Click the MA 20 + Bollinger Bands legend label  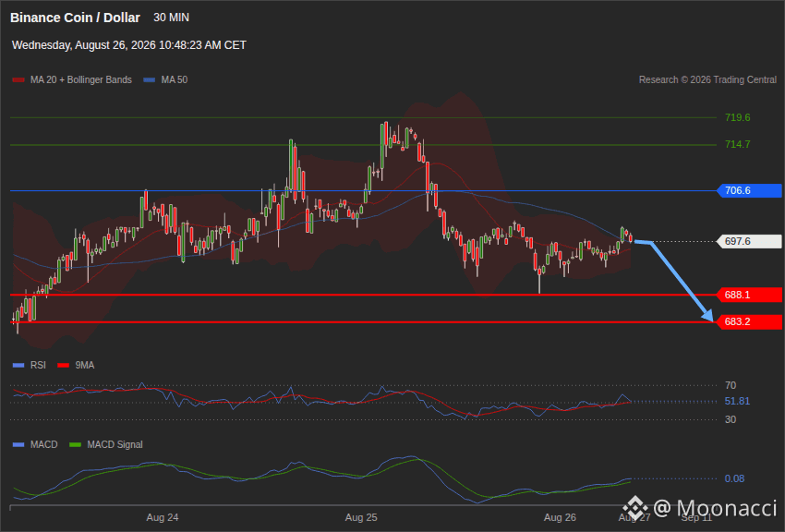tap(81, 80)
